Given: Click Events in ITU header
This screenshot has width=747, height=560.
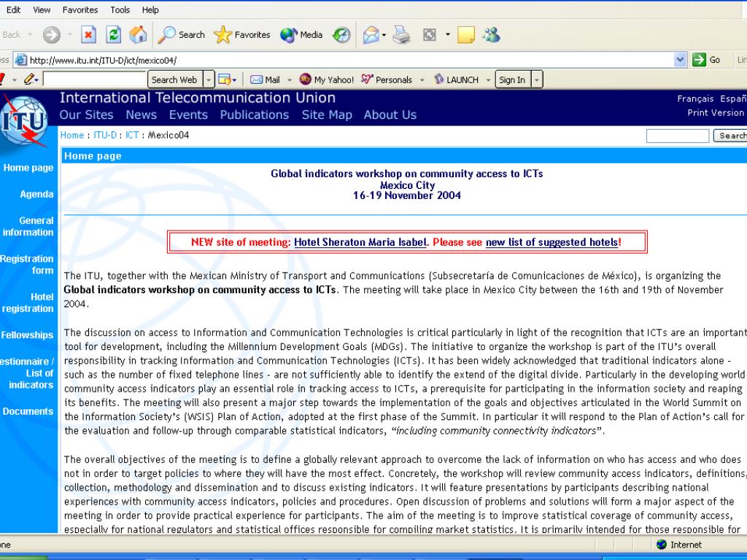Looking at the screenshot, I should pos(188,114).
